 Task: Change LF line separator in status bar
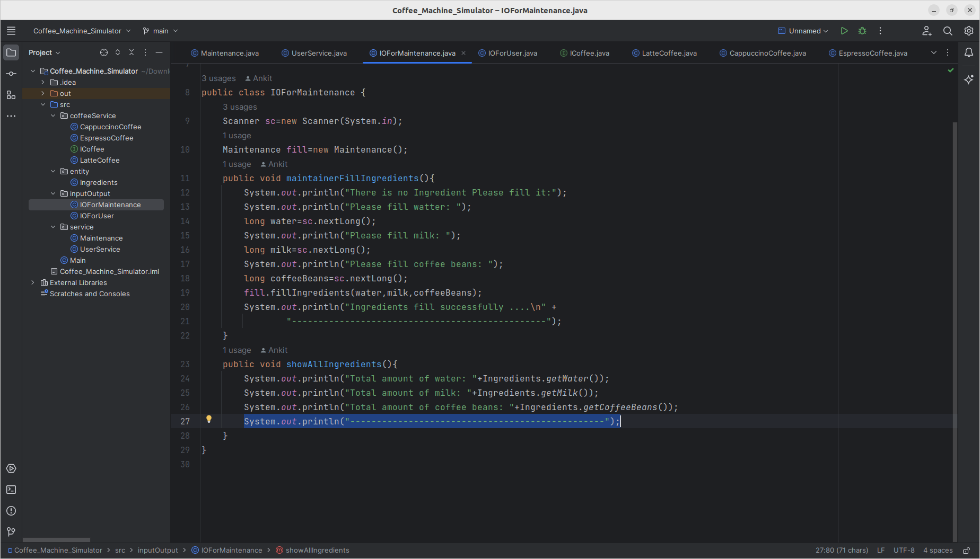[881, 551]
